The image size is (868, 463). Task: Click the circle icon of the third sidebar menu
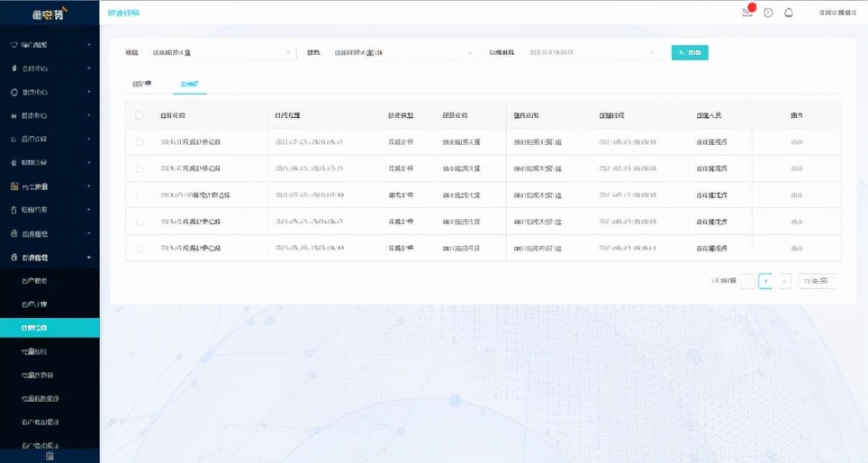click(x=14, y=92)
